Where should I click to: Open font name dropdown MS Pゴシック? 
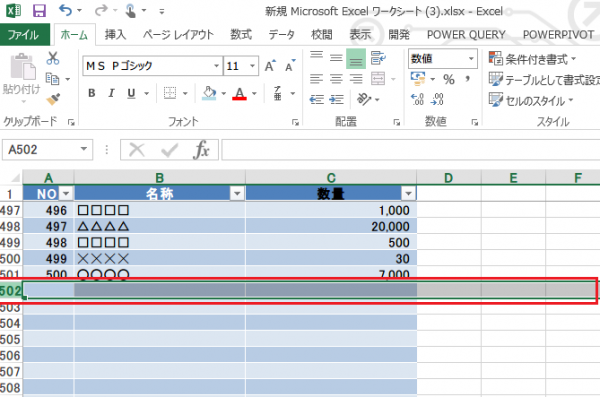click(216, 66)
